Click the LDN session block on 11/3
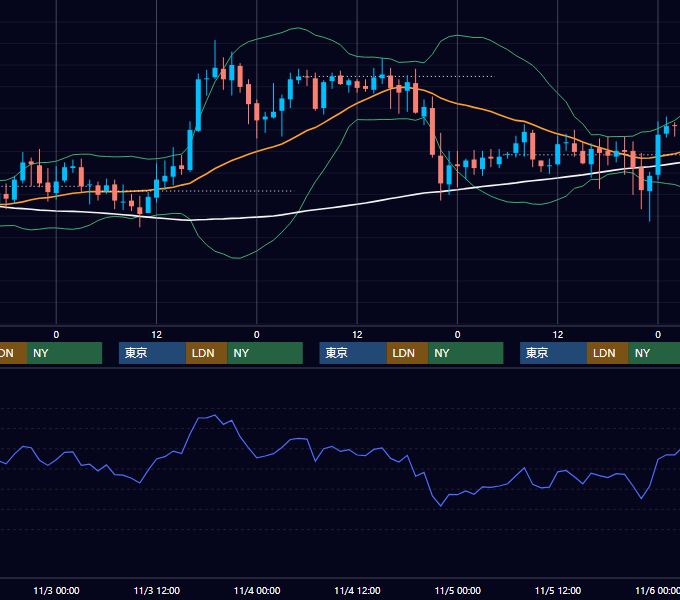 coord(206,353)
